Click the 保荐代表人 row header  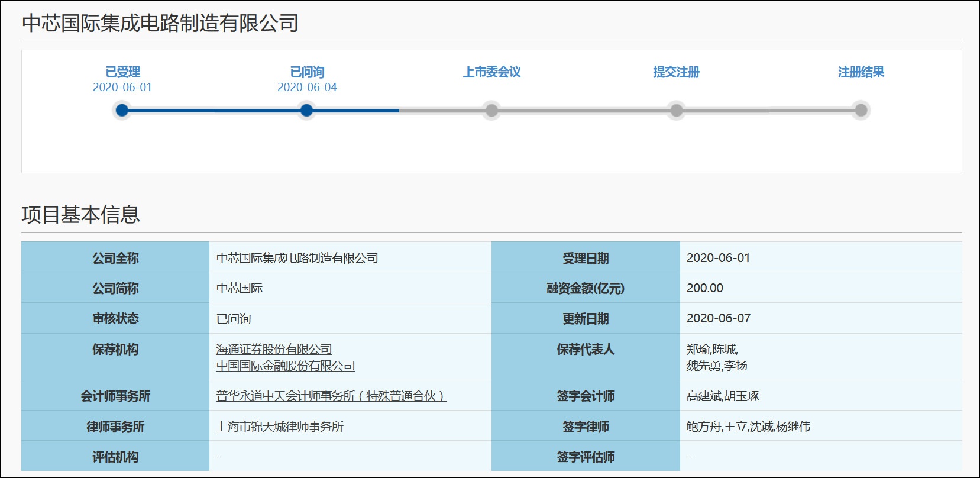pos(586,357)
